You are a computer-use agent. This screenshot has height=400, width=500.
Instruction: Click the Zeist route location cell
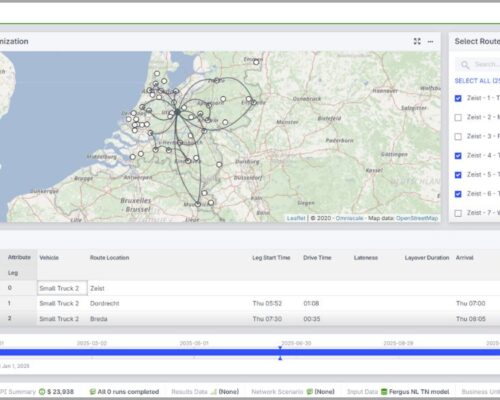point(97,288)
